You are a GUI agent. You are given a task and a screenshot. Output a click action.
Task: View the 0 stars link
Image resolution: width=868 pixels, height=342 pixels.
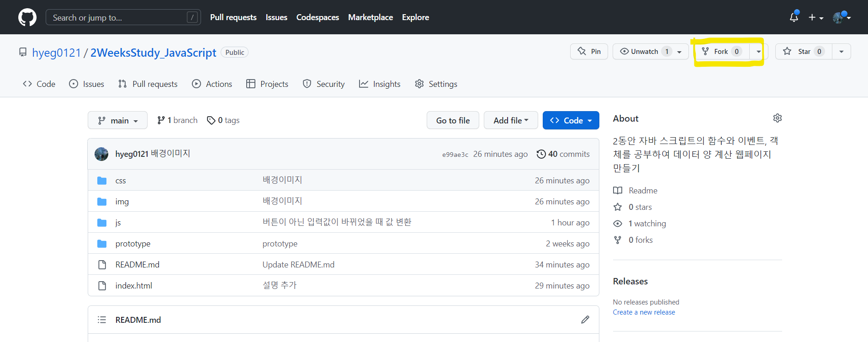pyautogui.click(x=633, y=207)
